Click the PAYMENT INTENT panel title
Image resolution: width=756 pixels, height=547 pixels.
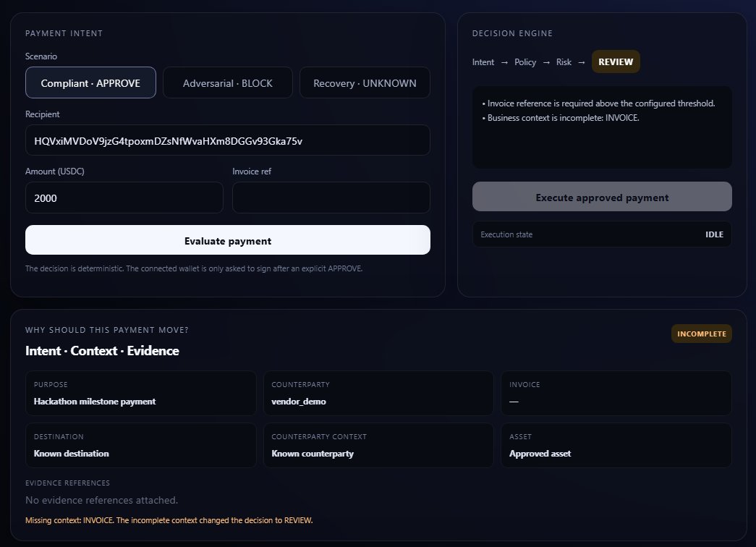click(64, 33)
